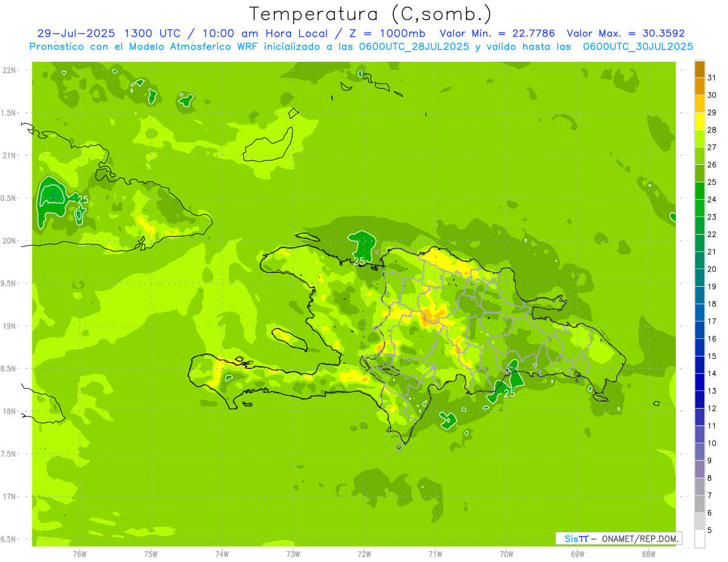Click the "0600UTC_30JUL2025" valid-until time

coord(638,47)
